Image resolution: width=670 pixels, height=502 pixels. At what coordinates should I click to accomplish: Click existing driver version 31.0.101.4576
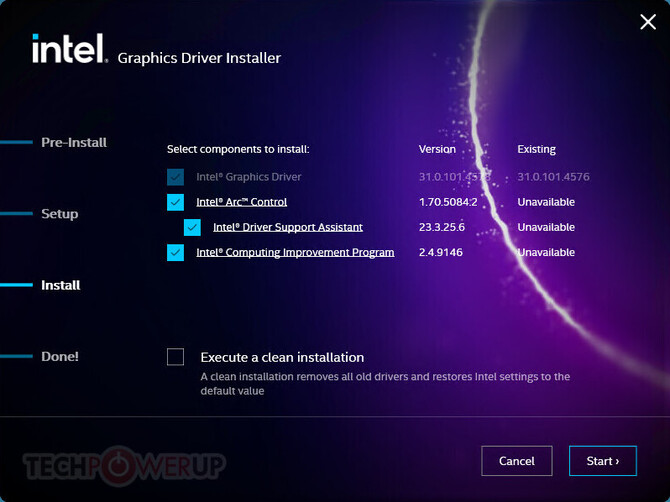point(553,177)
